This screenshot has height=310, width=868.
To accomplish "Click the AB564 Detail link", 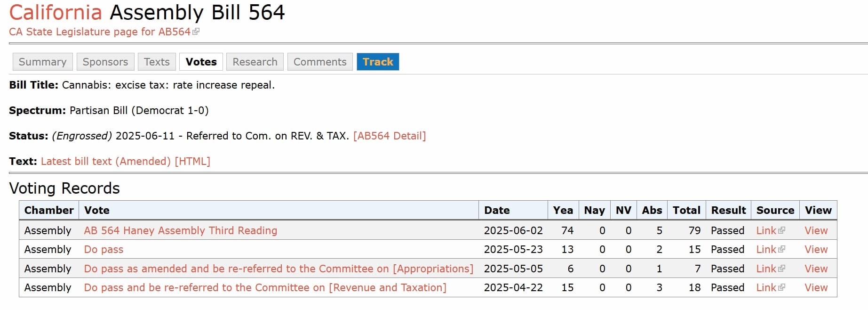I will (390, 136).
